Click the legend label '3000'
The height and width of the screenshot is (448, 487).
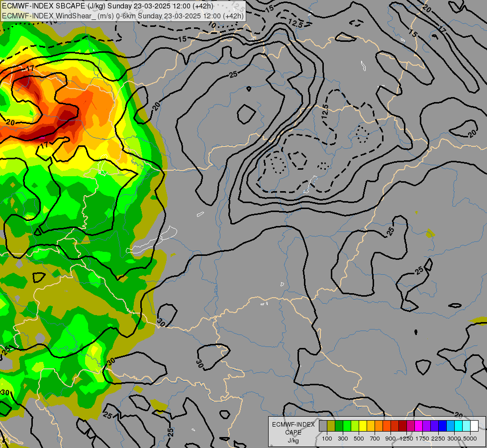click(x=454, y=439)
